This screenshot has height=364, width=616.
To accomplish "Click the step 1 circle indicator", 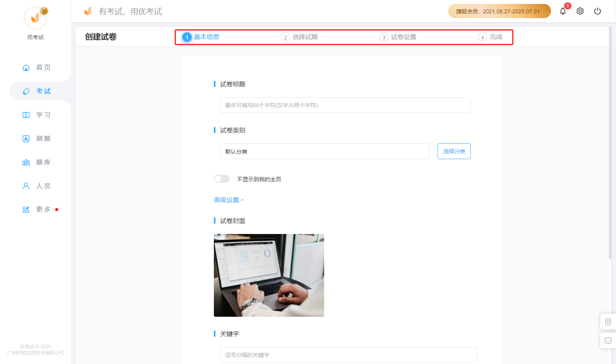I will click(x=187, y=37).
